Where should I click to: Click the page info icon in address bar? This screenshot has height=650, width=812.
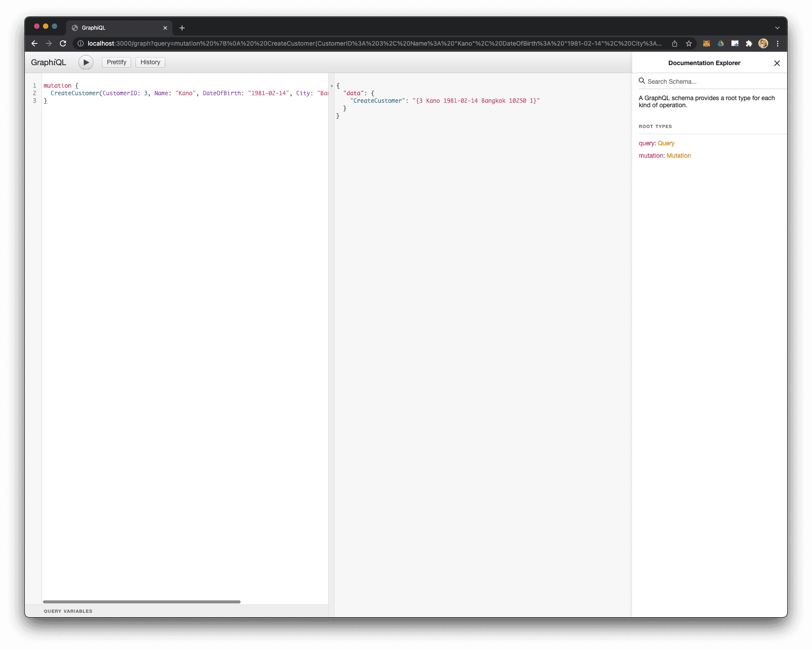coord(80,43)
